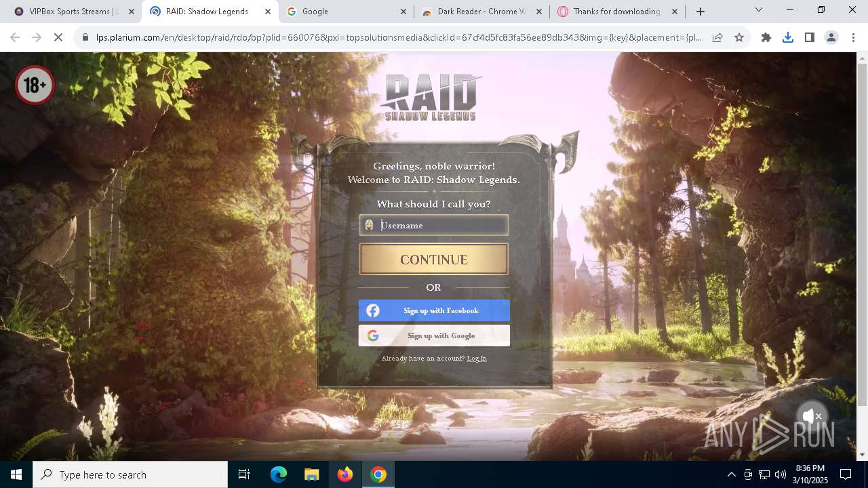Close the Google tab
Image resolution: width=868 pixels, height=488 pixels.
[403, 12]
